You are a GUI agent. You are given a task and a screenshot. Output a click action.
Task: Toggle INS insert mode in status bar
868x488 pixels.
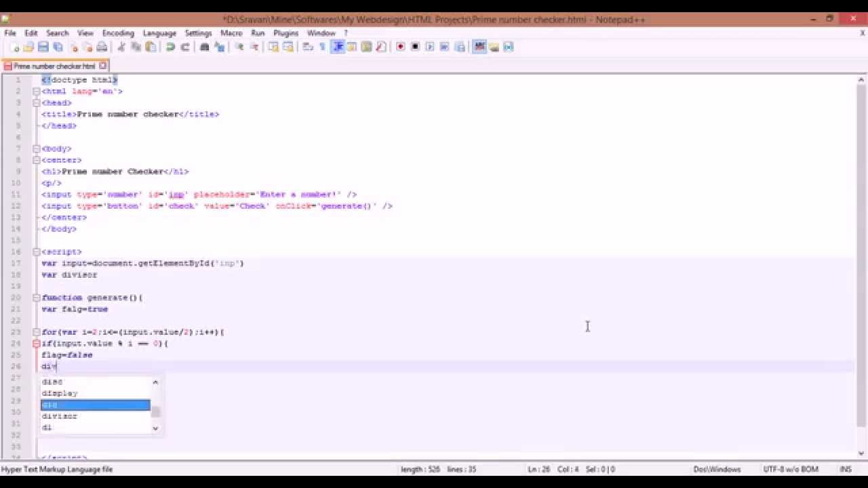[x=845, y=469]
